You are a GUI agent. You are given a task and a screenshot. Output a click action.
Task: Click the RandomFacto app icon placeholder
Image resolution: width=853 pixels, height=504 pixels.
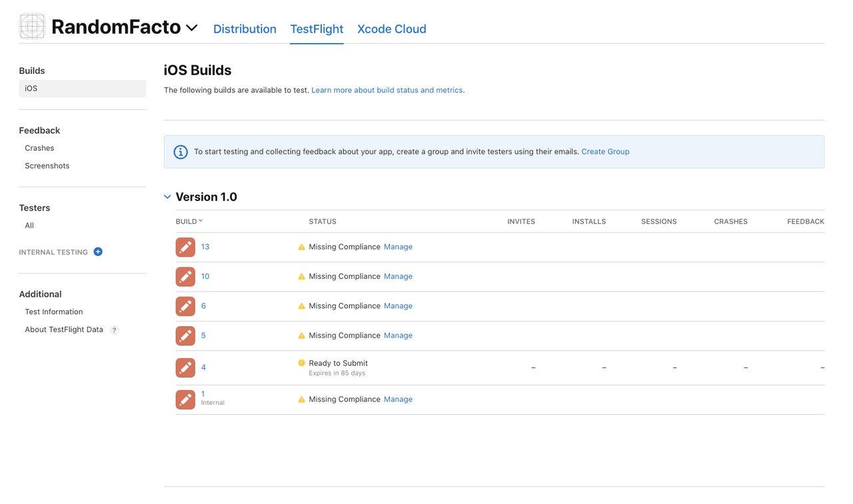32,27
